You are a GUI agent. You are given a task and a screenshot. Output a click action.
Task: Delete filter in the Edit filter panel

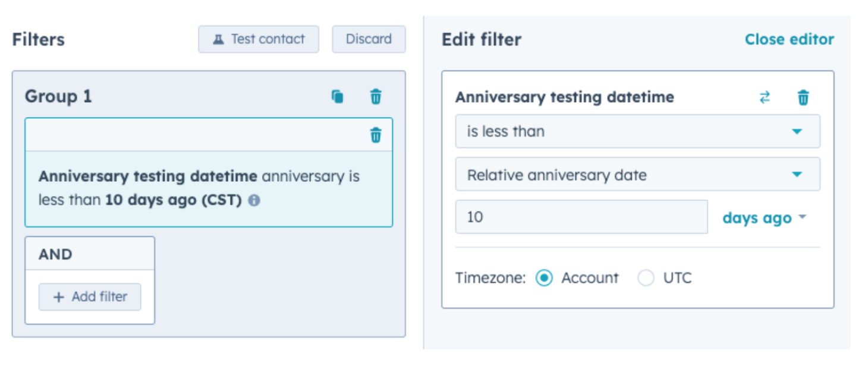803,97
